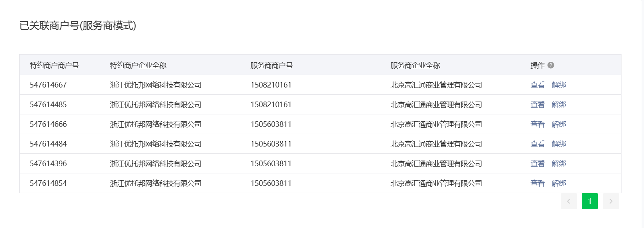The height and width of the screenshot is (228, 644).
Task: Unbind merchant 547614854
Action: [559, 183]
